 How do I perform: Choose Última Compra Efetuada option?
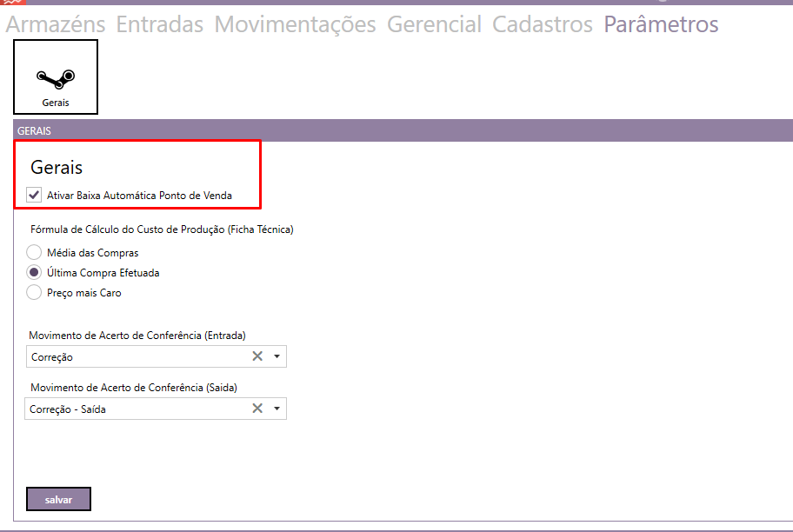point(34,272)
